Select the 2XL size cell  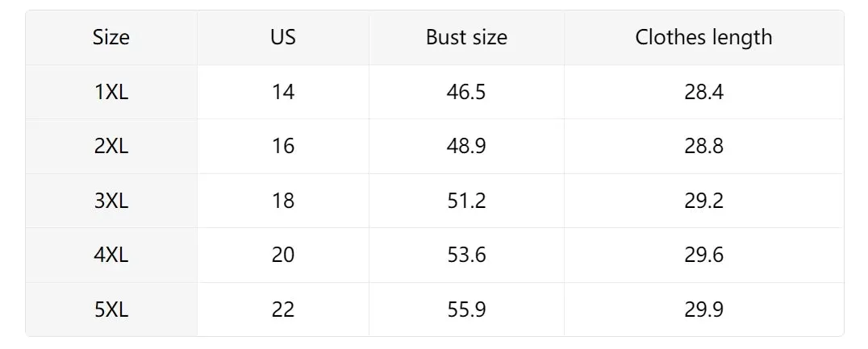(111, 146)
